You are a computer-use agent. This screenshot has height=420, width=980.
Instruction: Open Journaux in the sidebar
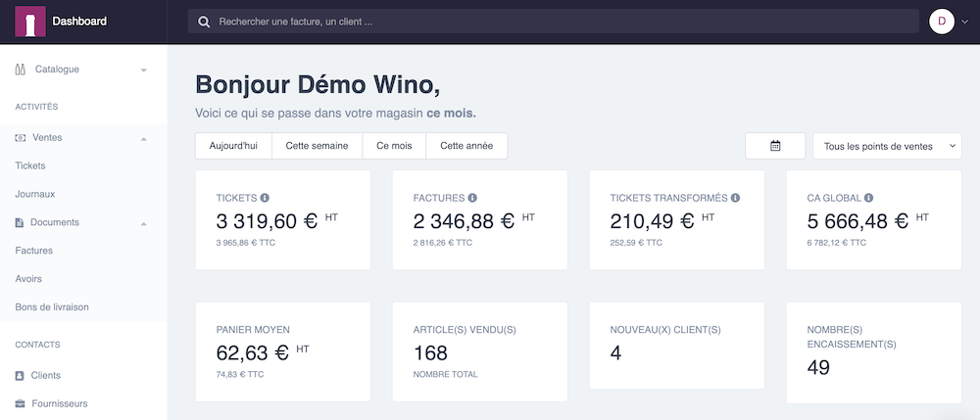click(x=35, y=194)
